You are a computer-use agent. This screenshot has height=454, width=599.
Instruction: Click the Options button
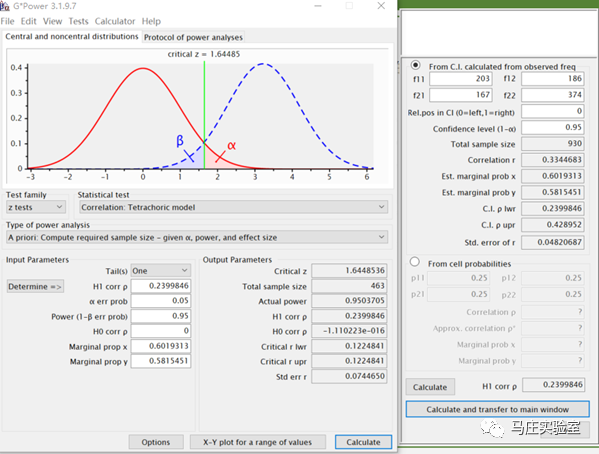pos(156,442)
